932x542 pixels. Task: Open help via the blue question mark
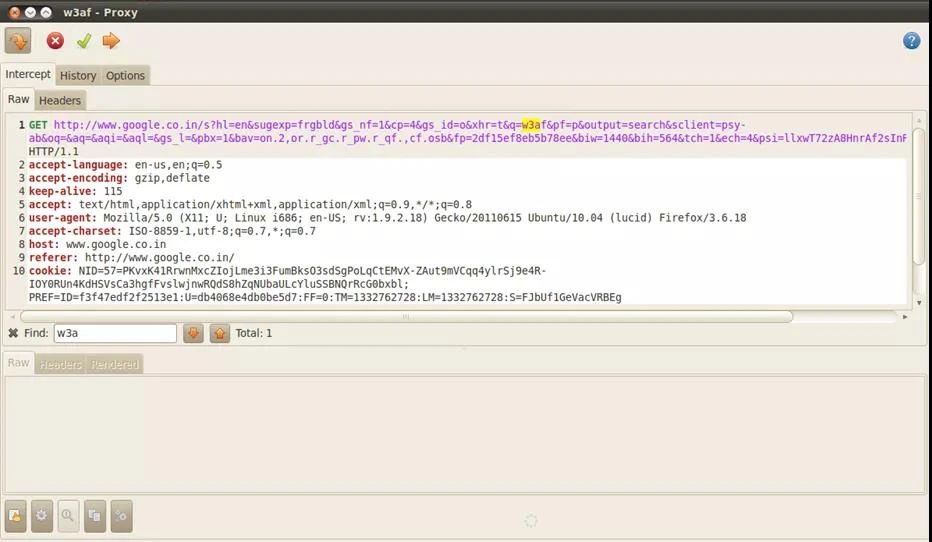tap(911, 41)
